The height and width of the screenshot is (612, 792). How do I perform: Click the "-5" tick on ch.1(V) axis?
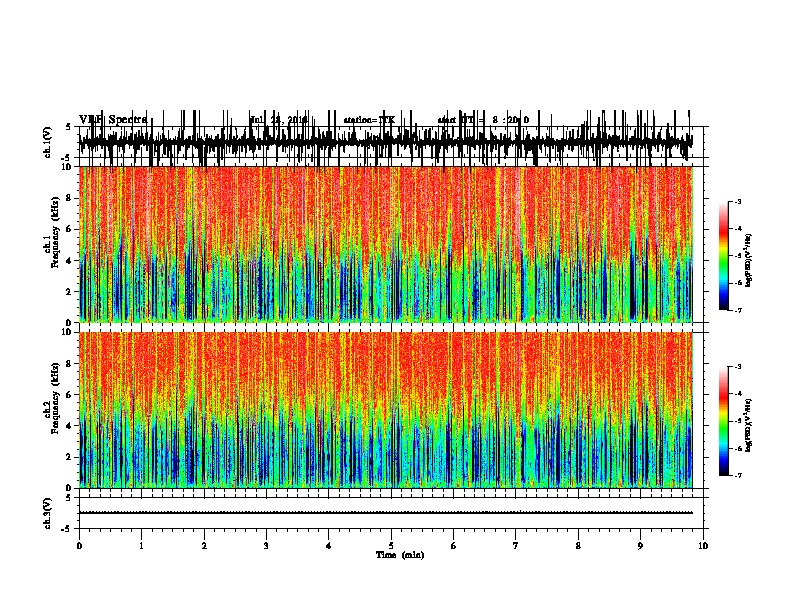pos(68,158)
